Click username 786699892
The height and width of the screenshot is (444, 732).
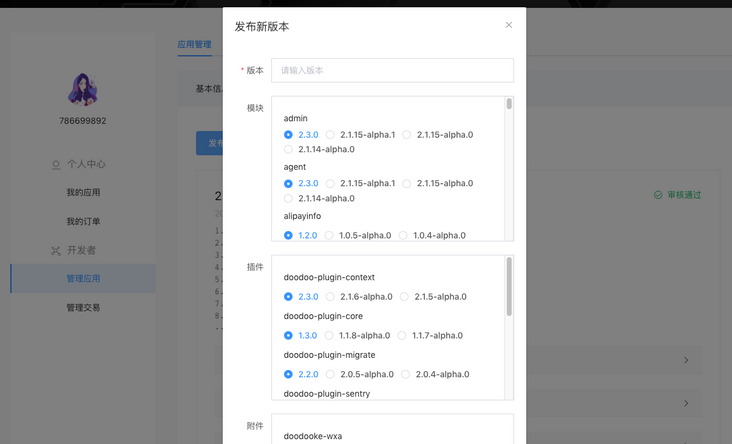pyautogui.click(x=83, y=121)
